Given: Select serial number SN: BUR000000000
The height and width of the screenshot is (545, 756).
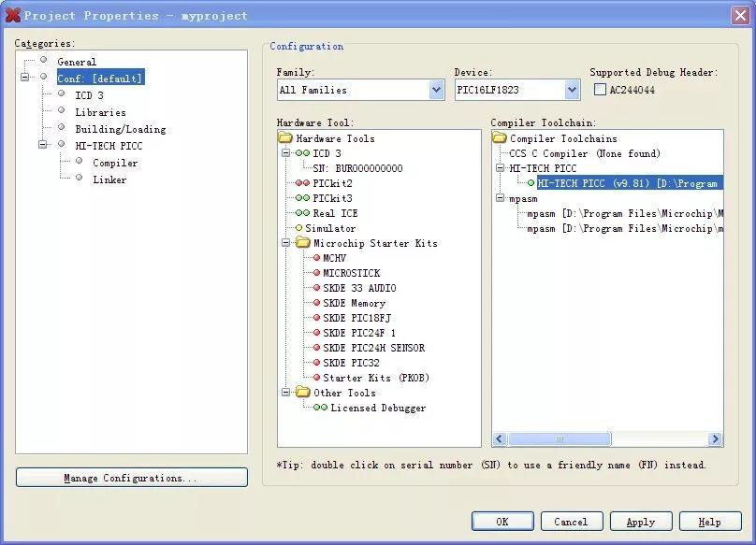Looking at the screenshot, I should coord(357,168).
